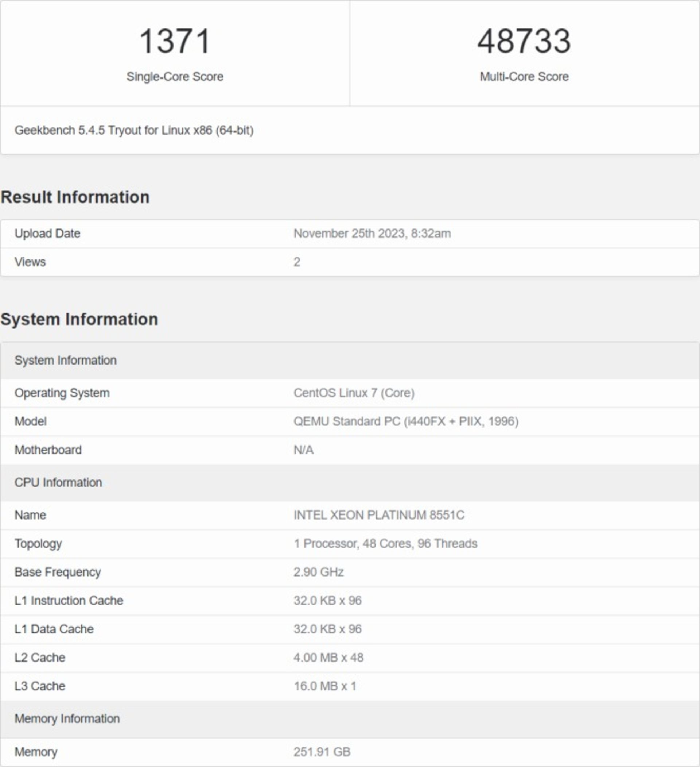Click the Single-Core Score label
This screenshot has height=767, width=700.
click(175, 77)
